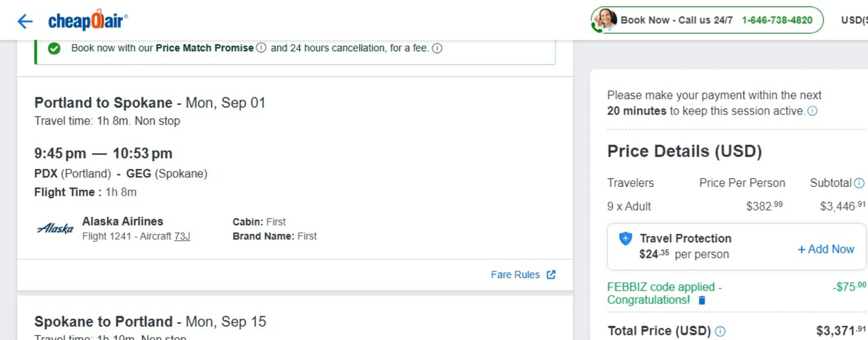Screen dimensions: 868x340
Task: Open Aircraft 73J details link
Action: (182, 236)
